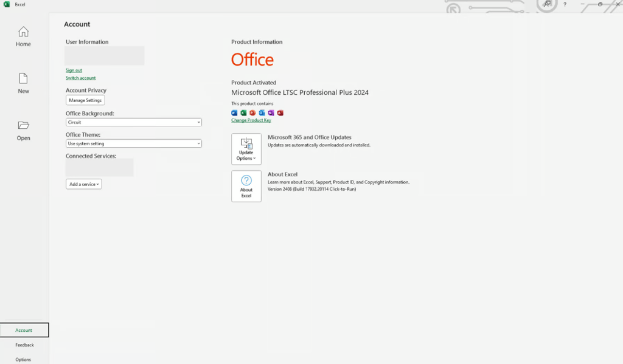Image resolution: width=623 pixels, height=364 pixels.
Task: Click the Sign out link
Action: point(74,70)
